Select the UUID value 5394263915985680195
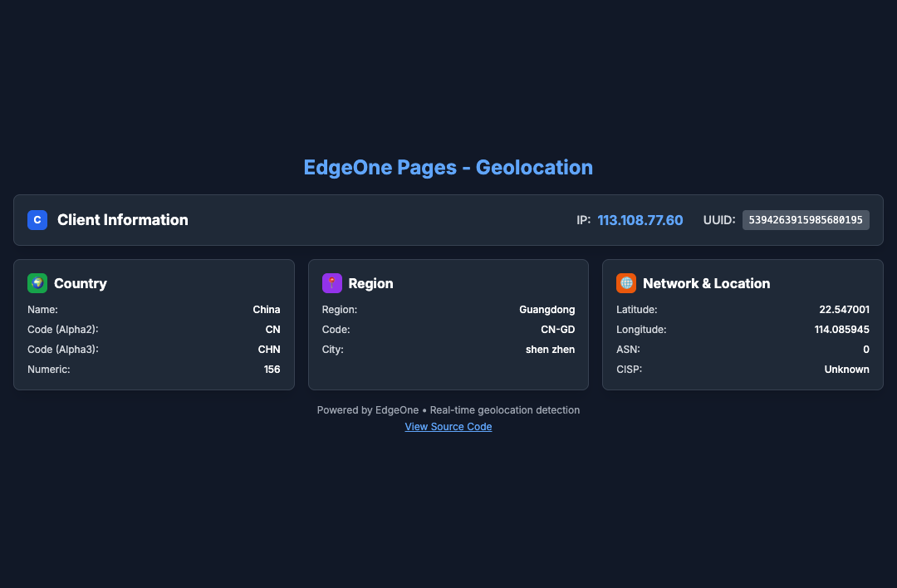 [x=806, y=220]
